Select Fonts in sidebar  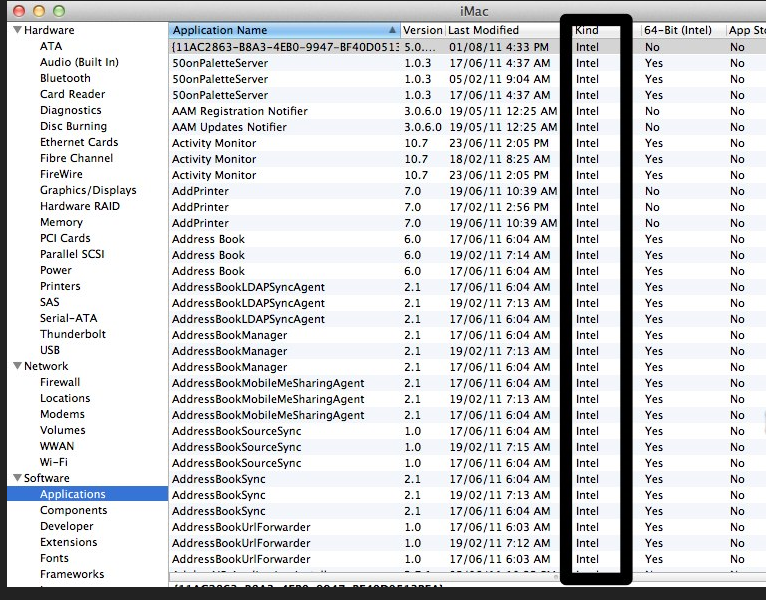[54, 558]
